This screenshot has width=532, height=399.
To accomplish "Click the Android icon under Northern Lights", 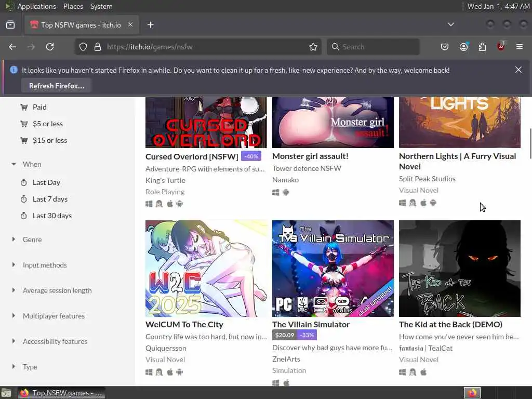I will [x=433, y=203].
